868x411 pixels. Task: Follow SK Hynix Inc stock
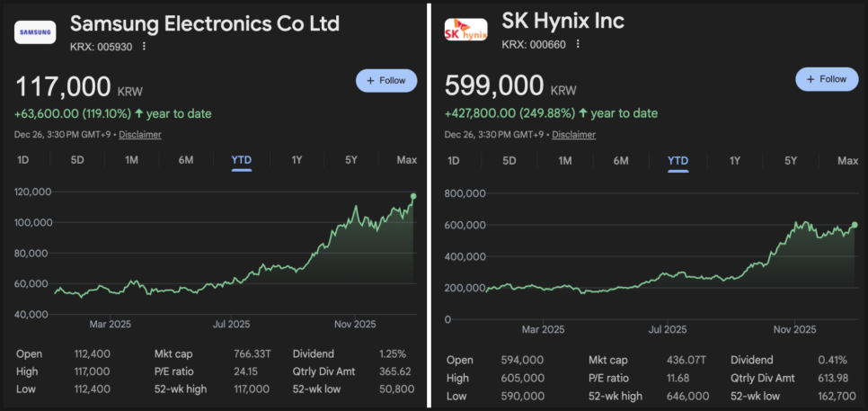tap(820, 79)
